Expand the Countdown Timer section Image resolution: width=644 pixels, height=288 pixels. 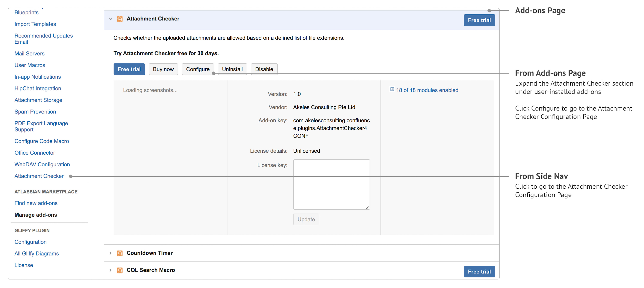[x=110, y=253]
